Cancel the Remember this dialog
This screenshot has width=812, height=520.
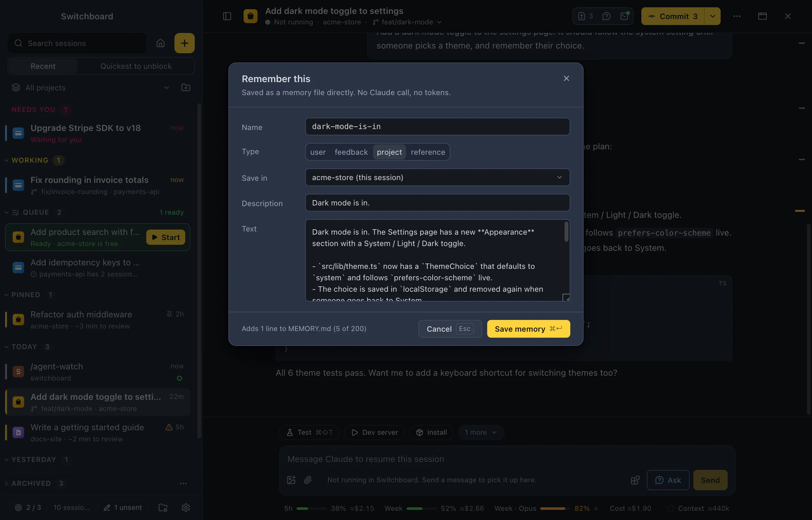tap(450, 328)
